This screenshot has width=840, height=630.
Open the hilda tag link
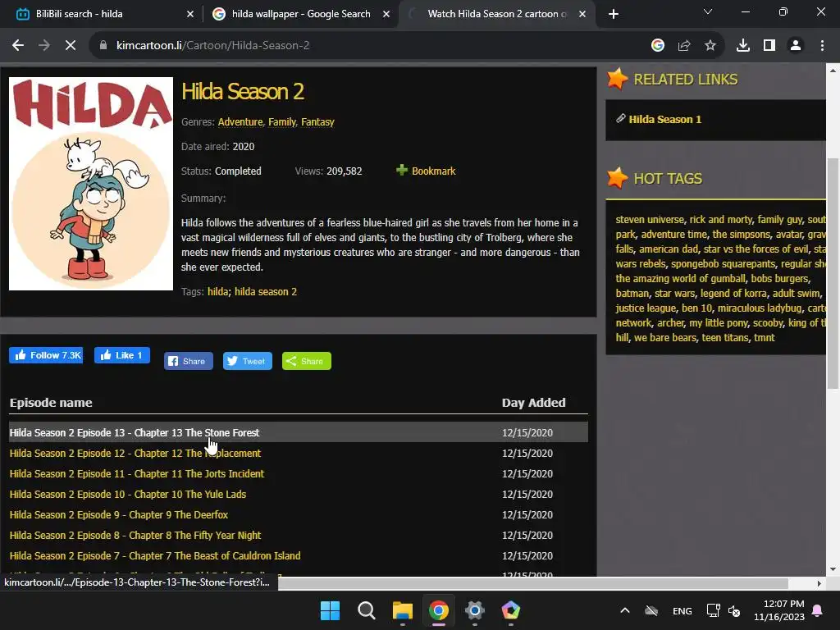[217, 292]
